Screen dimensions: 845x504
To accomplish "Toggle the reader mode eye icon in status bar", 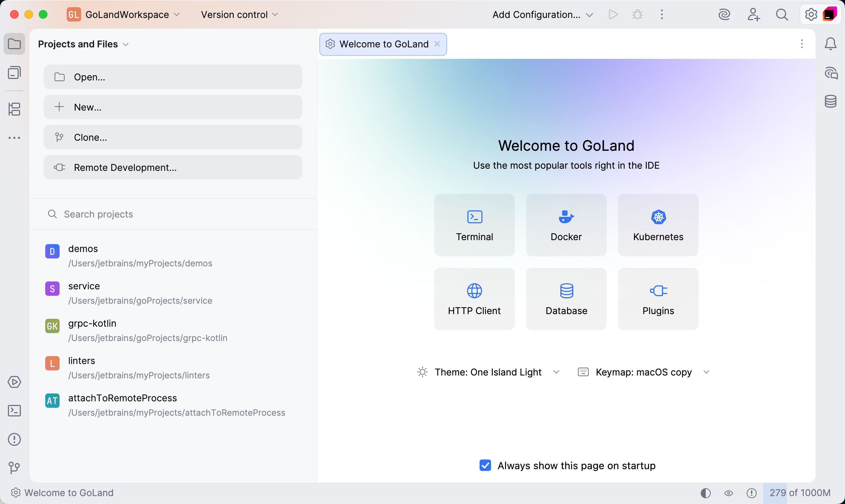I will click(x=729, y=493).
